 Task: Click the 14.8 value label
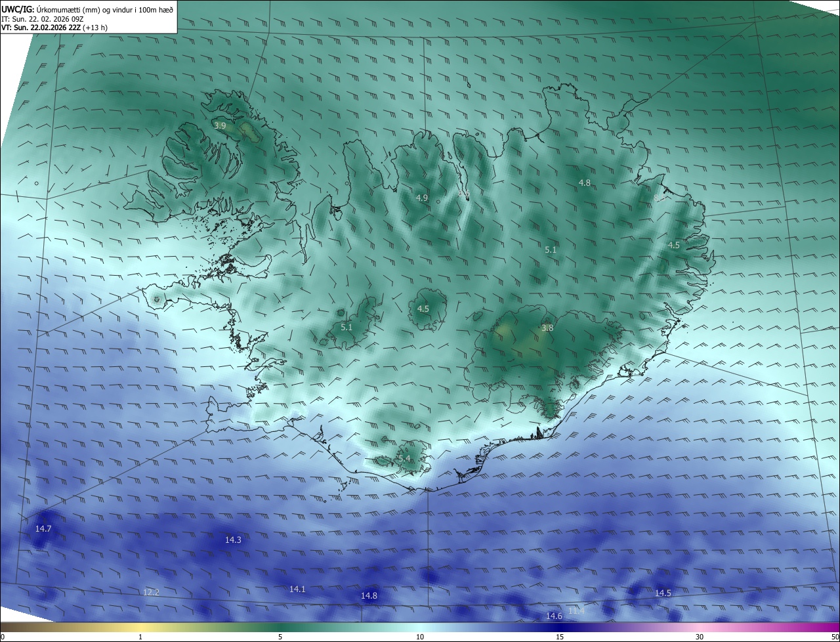click(369, 595)
